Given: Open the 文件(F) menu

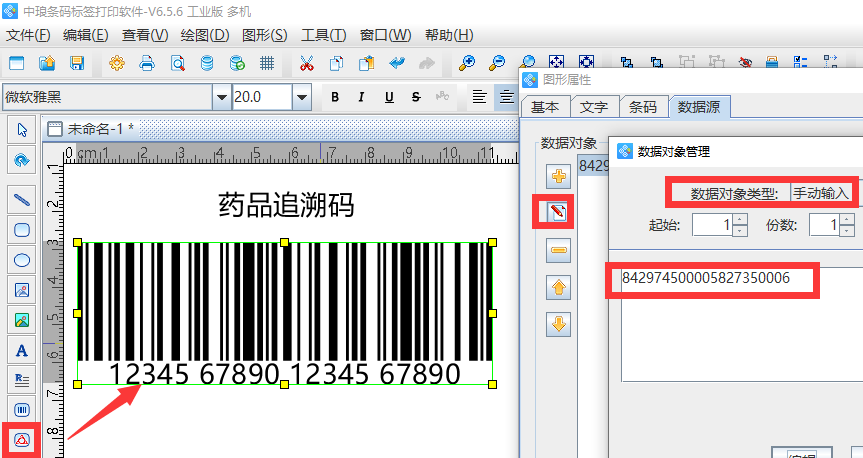Looking at the screenshot, I should [x=28, y=36].
